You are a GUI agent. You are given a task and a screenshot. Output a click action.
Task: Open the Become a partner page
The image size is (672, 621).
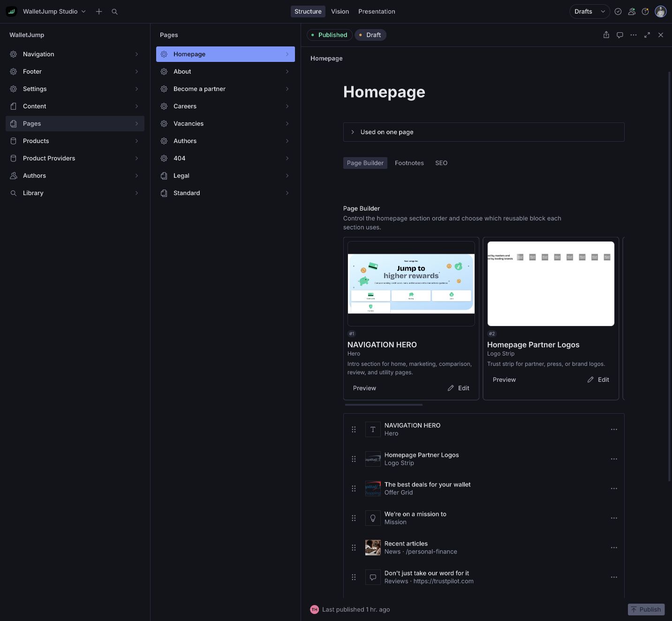click(x=226, y=89)
